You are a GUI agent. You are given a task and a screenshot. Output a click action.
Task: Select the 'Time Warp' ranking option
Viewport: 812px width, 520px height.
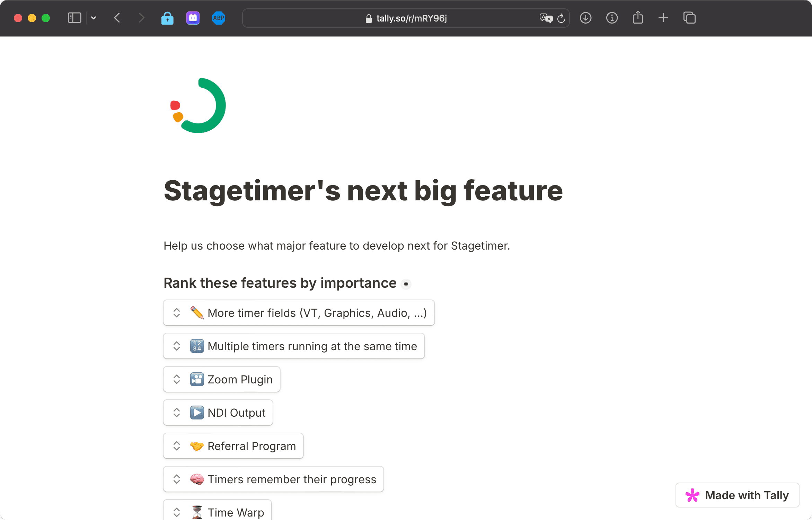pyautogui.click(x=217, y=510)
